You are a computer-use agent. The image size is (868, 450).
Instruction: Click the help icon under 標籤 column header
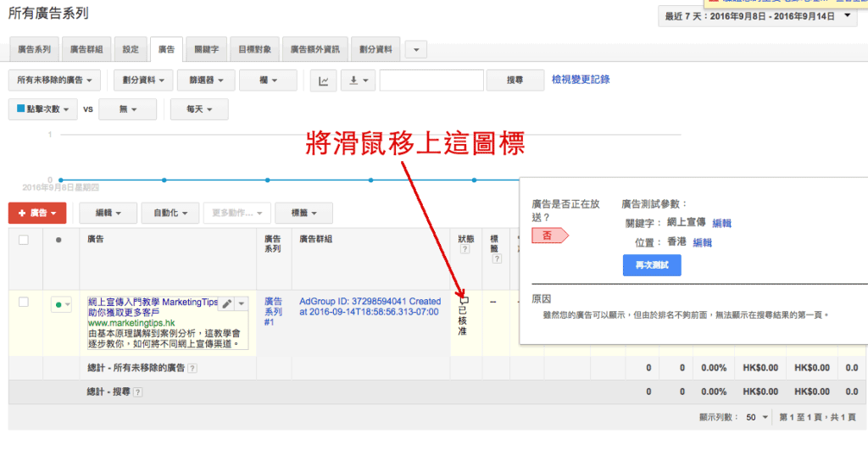(497, 258)
